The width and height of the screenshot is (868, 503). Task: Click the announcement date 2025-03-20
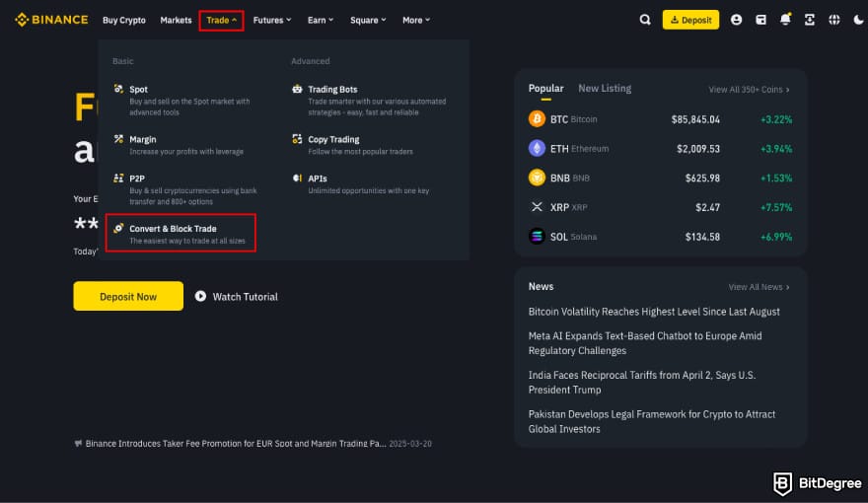pos(410,443)
